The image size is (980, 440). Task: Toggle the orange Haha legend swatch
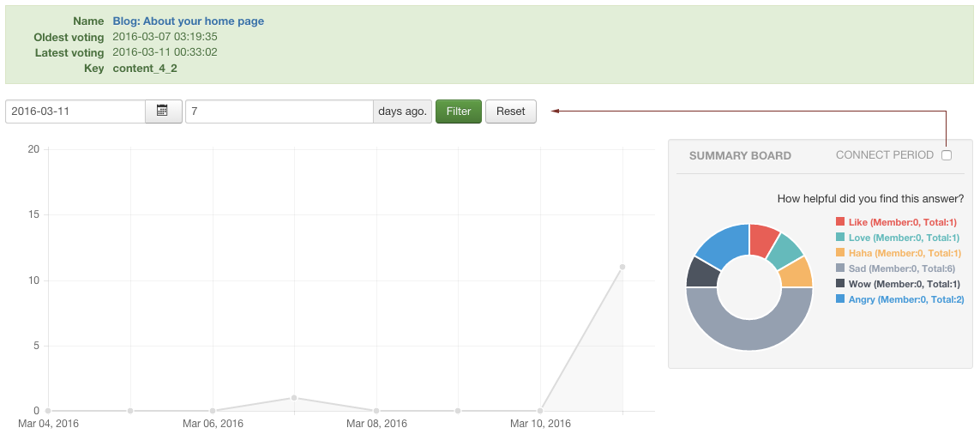[840, 253]
